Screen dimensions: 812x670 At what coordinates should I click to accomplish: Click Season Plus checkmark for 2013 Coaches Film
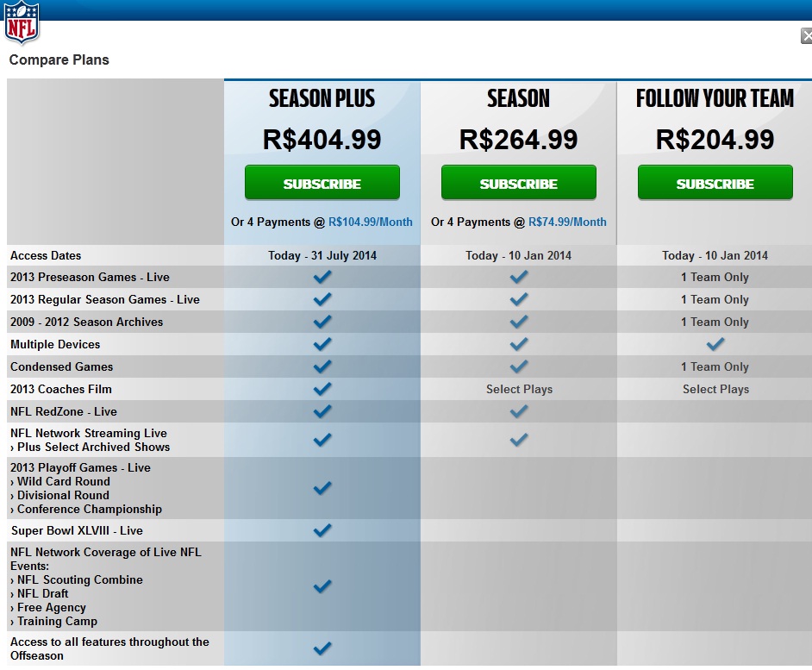pyautogui.click(x=322, y=389)
